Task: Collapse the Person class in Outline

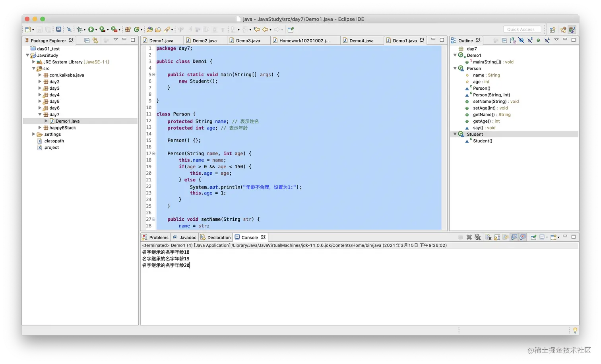Action: click(x=455, y=68)
